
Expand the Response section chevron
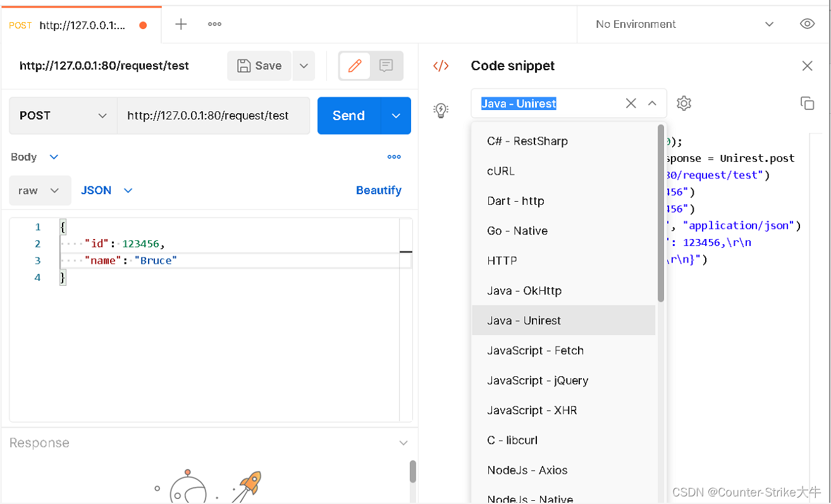(x=403, y=443)
